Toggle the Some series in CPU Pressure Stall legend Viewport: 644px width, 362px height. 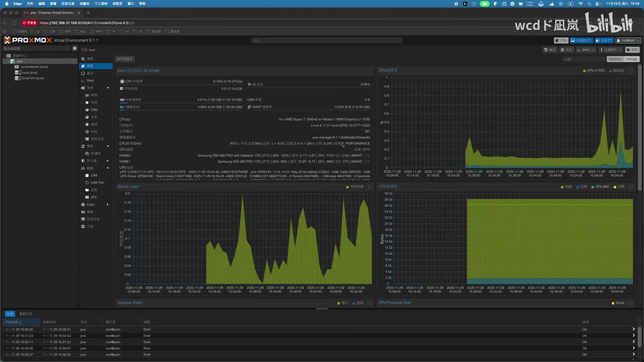618,303
